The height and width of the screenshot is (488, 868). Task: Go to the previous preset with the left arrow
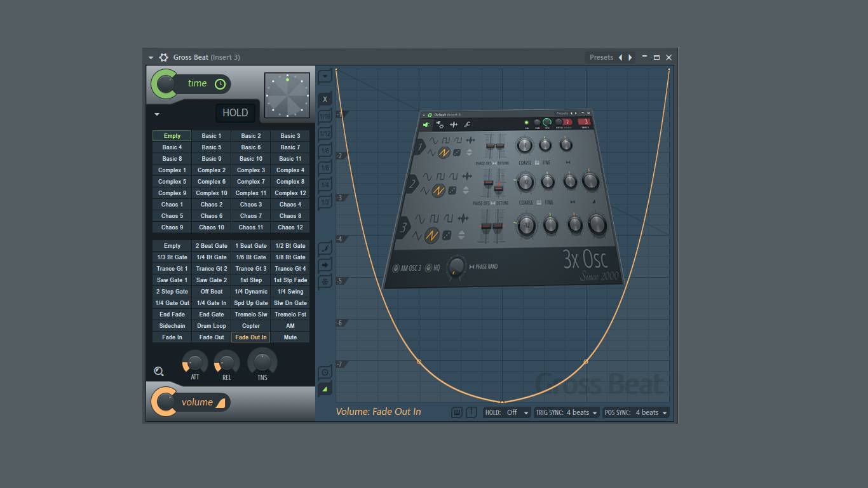pos(621,57)
